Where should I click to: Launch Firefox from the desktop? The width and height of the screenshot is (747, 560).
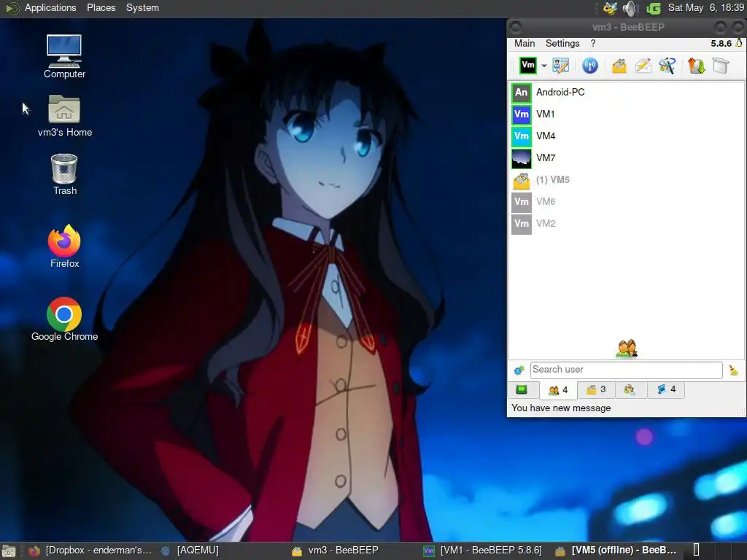(64, 246)
